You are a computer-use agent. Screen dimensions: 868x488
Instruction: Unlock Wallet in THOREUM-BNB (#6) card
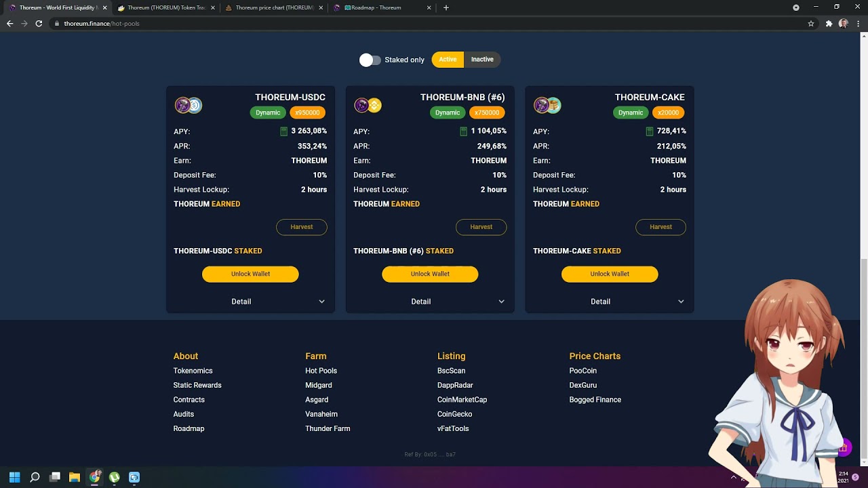[x=430, y=274]
